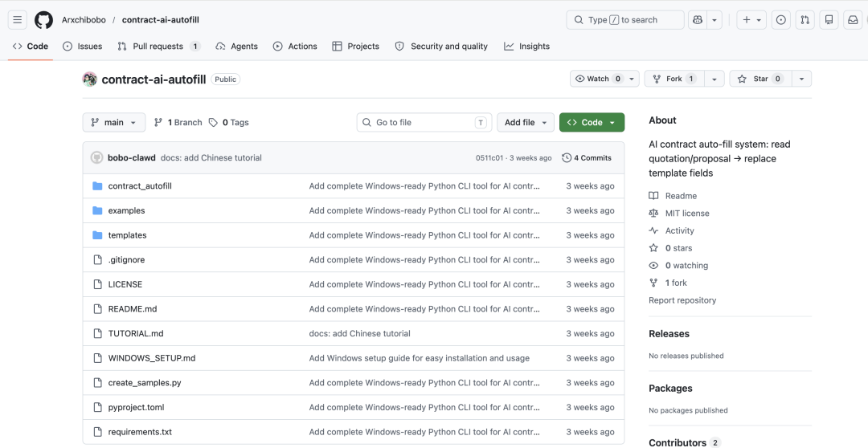This screenshot has height=448, width=868.
Task: View the MIT license link
Action: pyautogui.click(x=687, y=213)
